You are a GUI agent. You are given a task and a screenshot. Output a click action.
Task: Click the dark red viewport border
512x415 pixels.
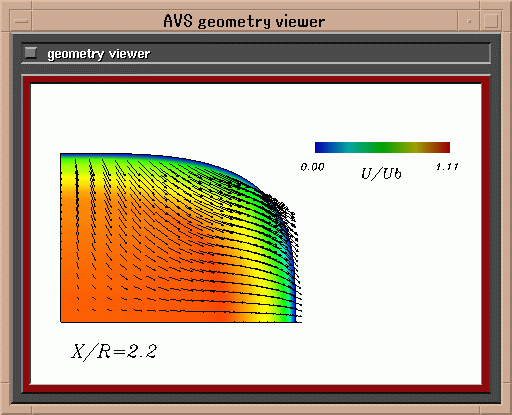coord(256,80)
